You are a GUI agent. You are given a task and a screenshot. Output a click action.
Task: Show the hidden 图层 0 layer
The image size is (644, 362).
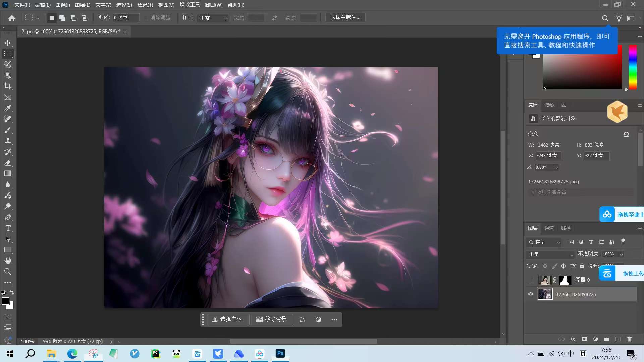coord(530,280)
